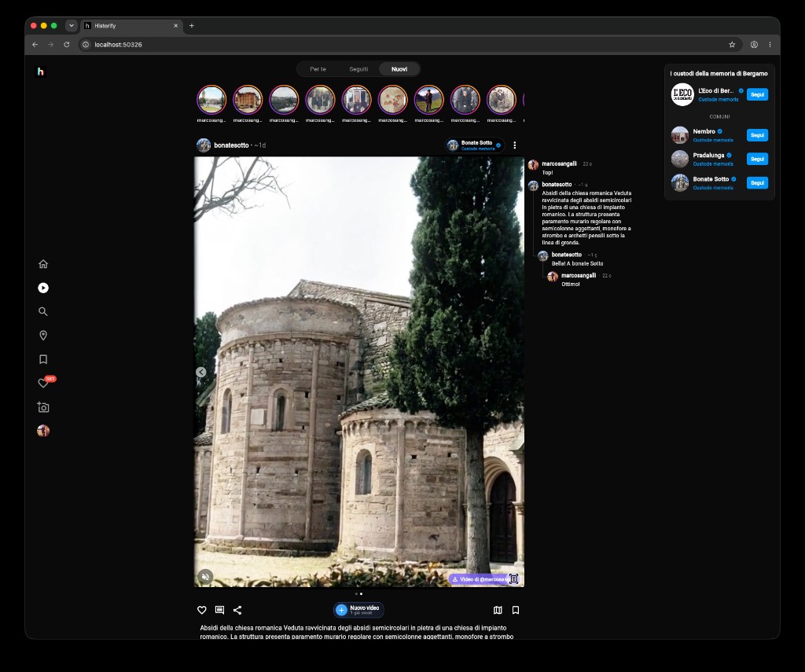This screenshot has width=805, height=672.
Task: Go to the previous slide arrow on image
Action: click(201, 373)
